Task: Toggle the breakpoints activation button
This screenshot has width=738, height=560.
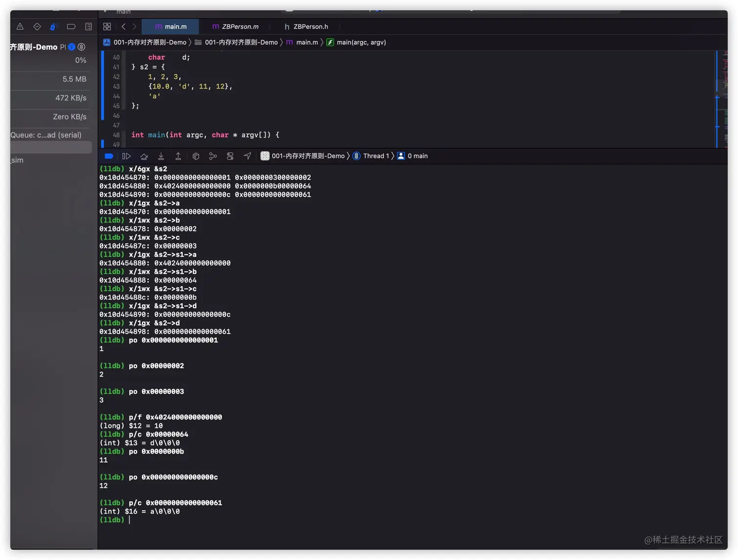Action: click(109, 156)
